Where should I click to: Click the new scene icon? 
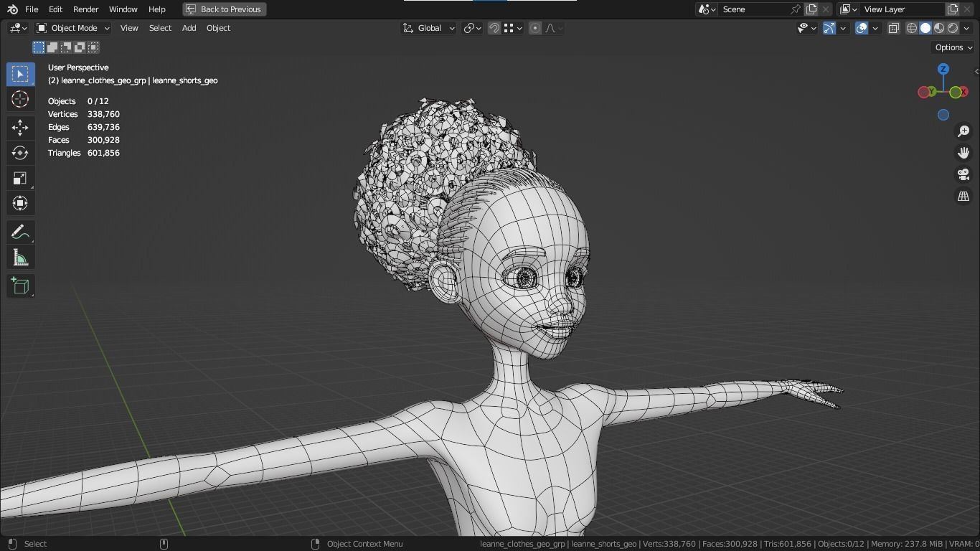pos(811,9)
